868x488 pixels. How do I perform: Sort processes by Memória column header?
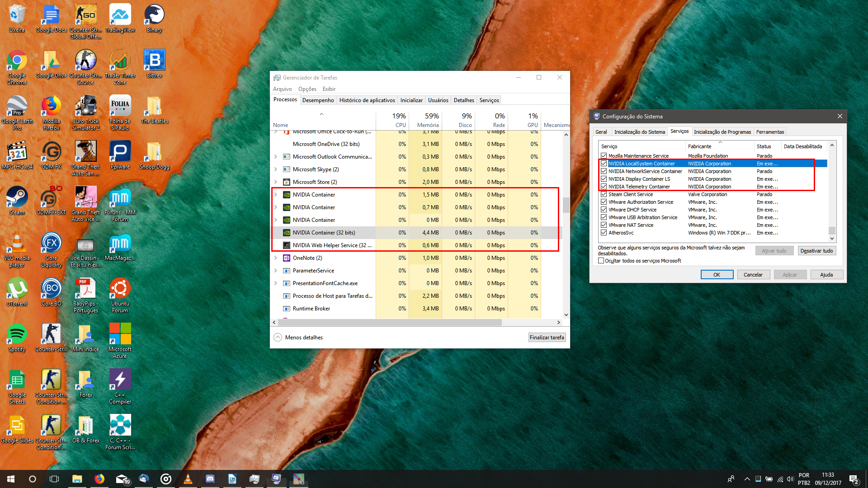pos(425,120)
